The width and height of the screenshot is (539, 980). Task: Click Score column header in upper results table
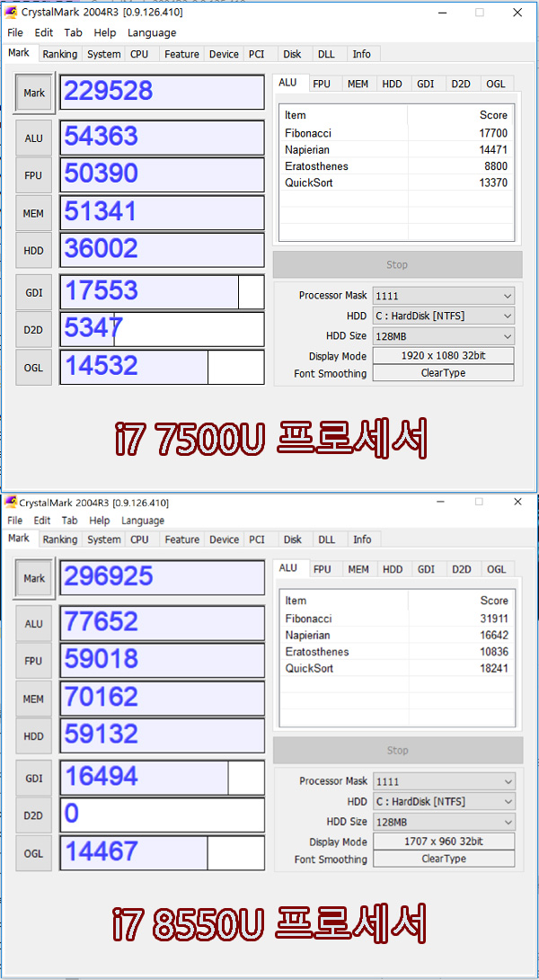[461, 115]
